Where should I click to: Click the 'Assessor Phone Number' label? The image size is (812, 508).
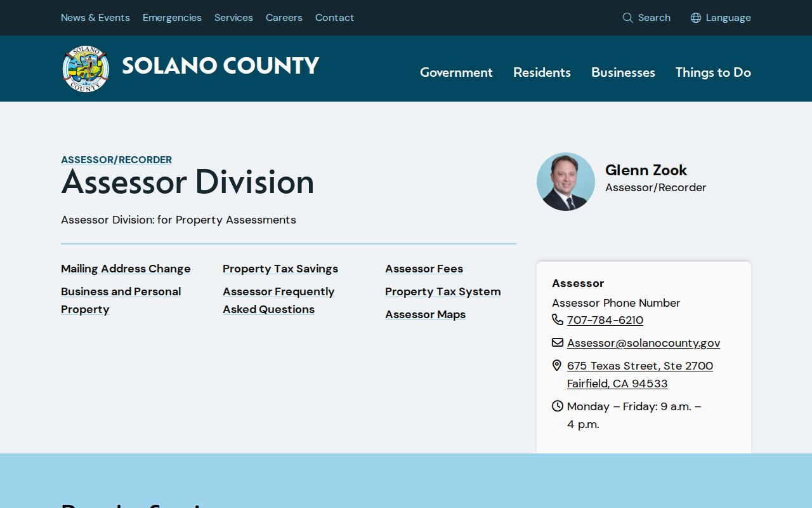coord(616,303)
